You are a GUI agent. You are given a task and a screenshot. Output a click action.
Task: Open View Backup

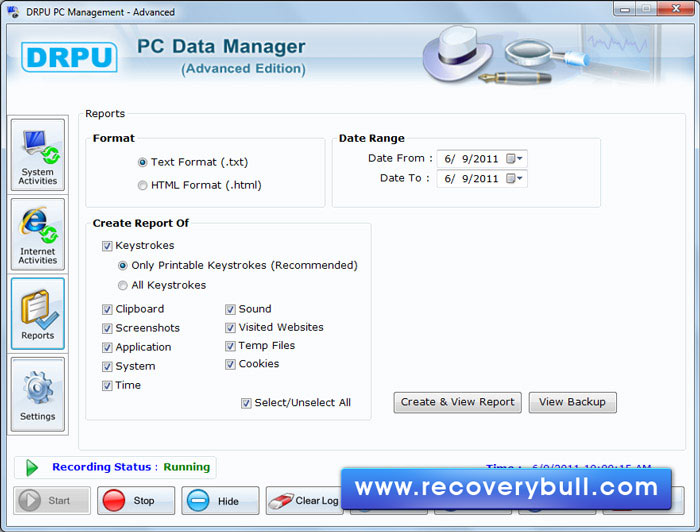(x=572, y=402)
